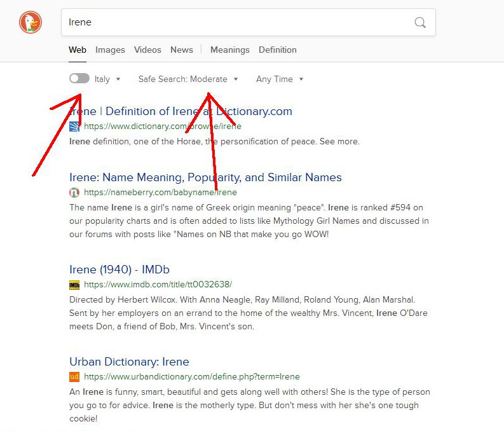Click the DuckDuckGo duck logo
504x431 pixels.
pyautogui.click(x=31, y=22)
